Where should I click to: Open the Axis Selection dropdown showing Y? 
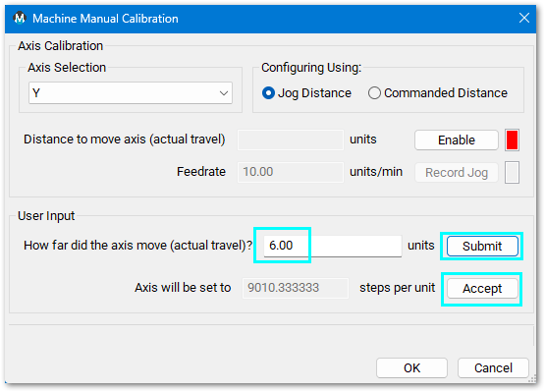point(131,93)
